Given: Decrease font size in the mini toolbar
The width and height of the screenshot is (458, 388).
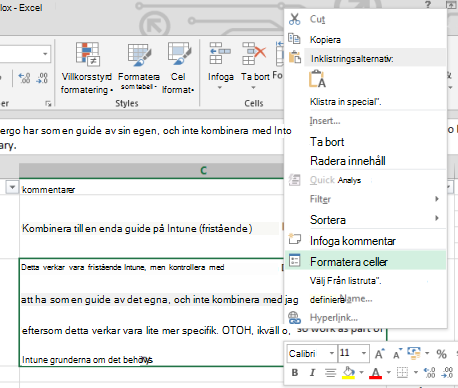Looking at the screenshot, I should [397, 353].
